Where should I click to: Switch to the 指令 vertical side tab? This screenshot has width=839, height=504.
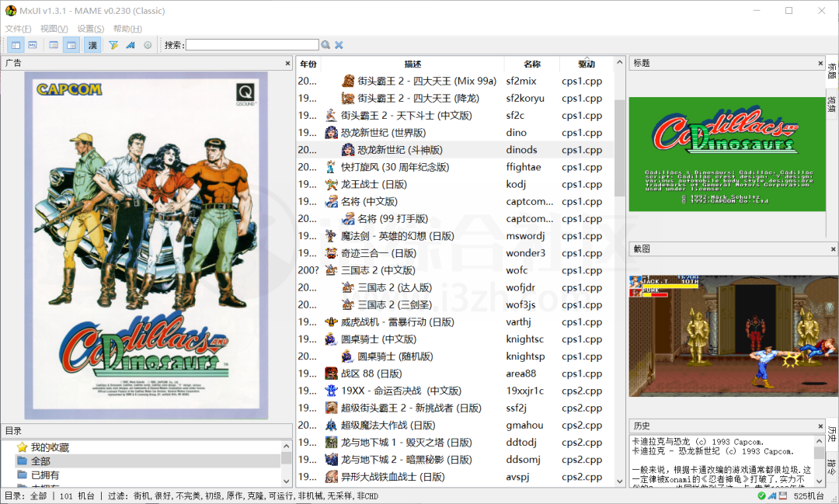point(832,467)
